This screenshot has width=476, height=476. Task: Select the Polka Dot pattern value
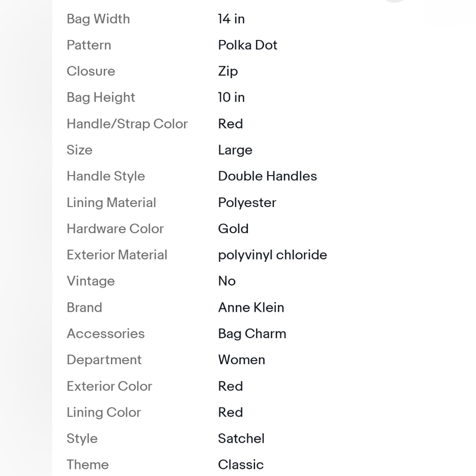coord(248,45)
